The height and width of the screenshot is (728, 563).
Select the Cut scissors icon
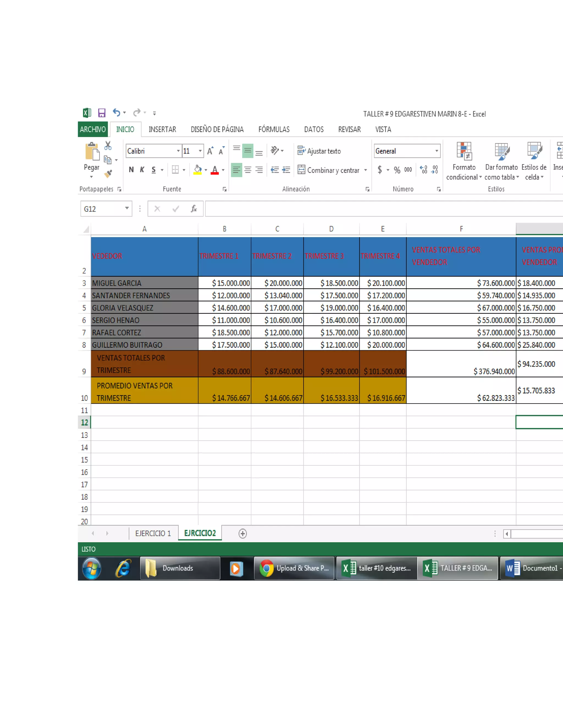pyautogui.click(x=108, y=146)
